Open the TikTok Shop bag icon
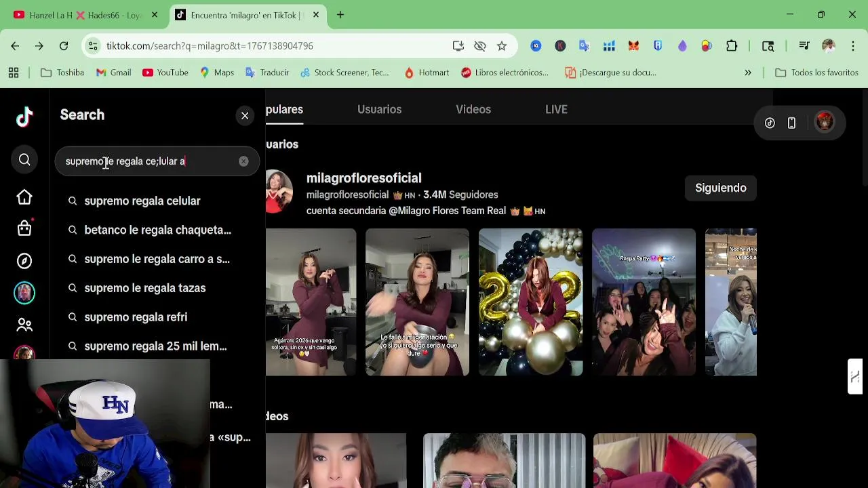Screen dimensions: 868x488 click(24, 228)
